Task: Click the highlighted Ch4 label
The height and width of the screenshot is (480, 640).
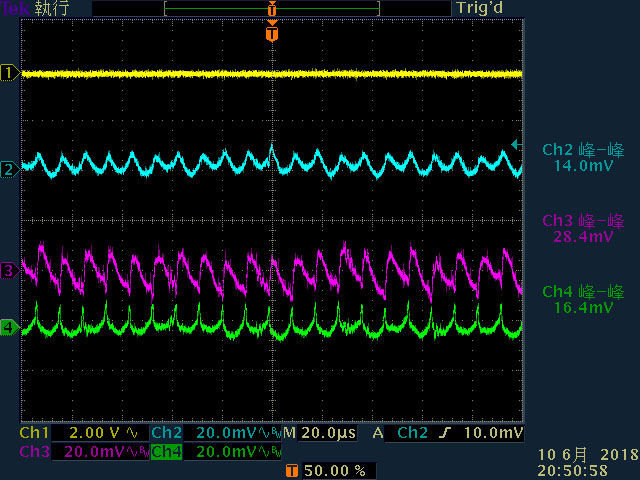Action: tap(167, 452)
